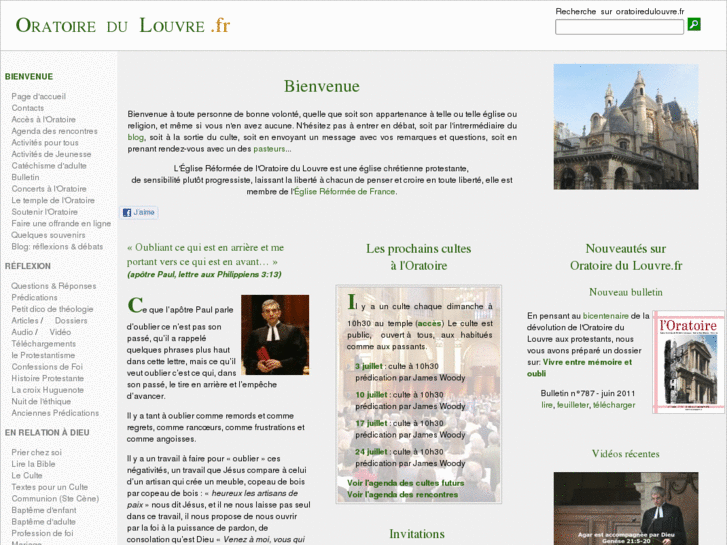Open the Oratoire du Louvre .fr logo
This screenshot has height=545, width=727.
pos(123,26)
